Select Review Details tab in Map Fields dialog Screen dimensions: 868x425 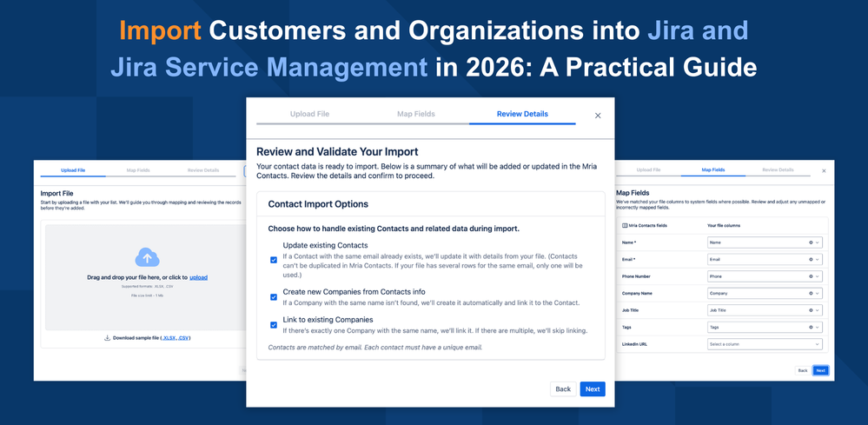point(778,169)
